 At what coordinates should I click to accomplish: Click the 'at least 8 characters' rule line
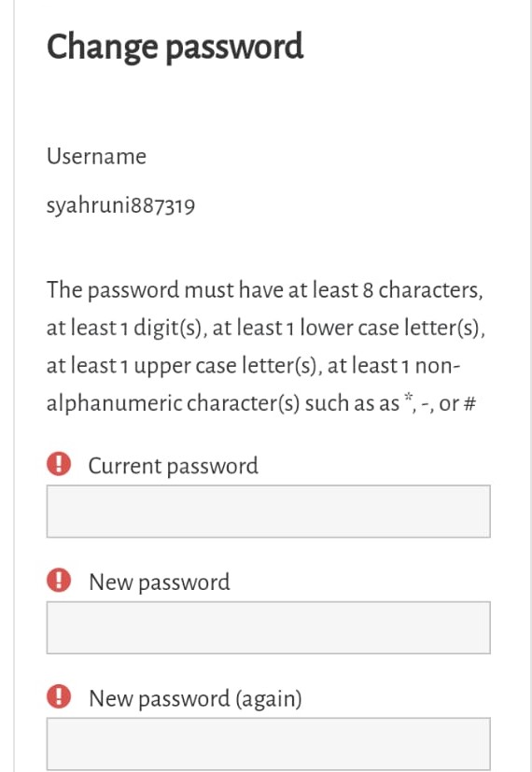pyautogui.click(x=265, y=290)
